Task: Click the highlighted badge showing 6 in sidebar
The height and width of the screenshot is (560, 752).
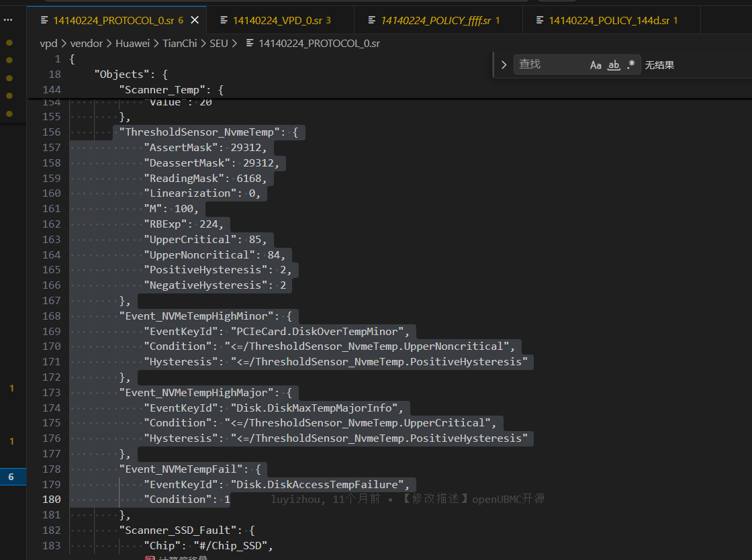Action: tap(11, 477)
